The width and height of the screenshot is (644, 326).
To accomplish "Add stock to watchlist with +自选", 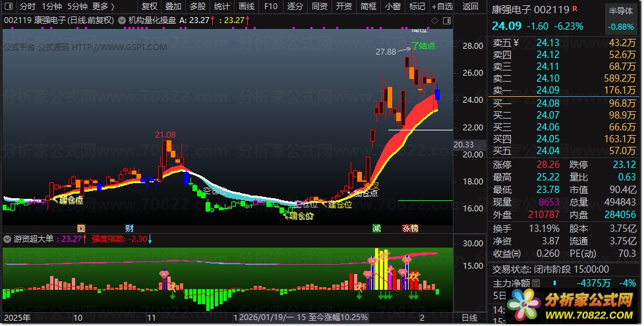I will (442, 6).
